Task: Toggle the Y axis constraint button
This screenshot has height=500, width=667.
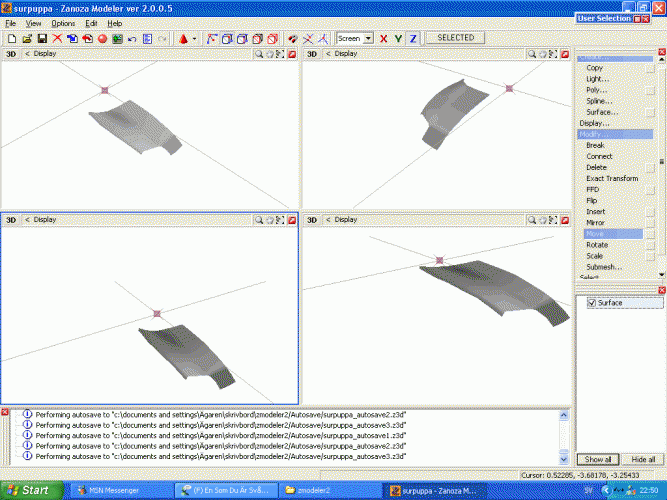Action: [x=398, y=38]
